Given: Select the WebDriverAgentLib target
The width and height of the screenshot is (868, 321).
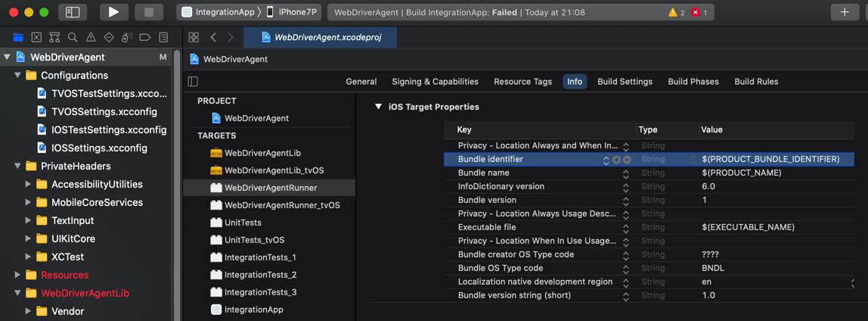Looking at the screenshot, I should tap(256, 153).
